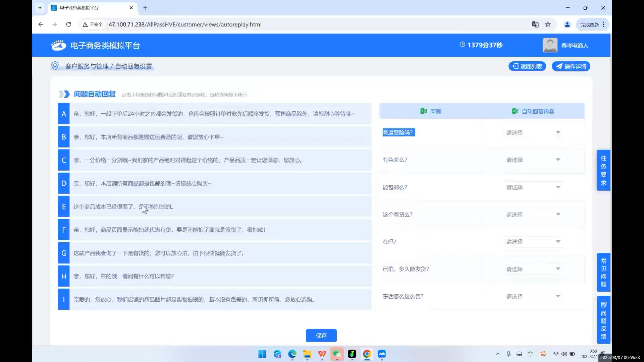Open the 任务要求 side tab

(603, 171)
